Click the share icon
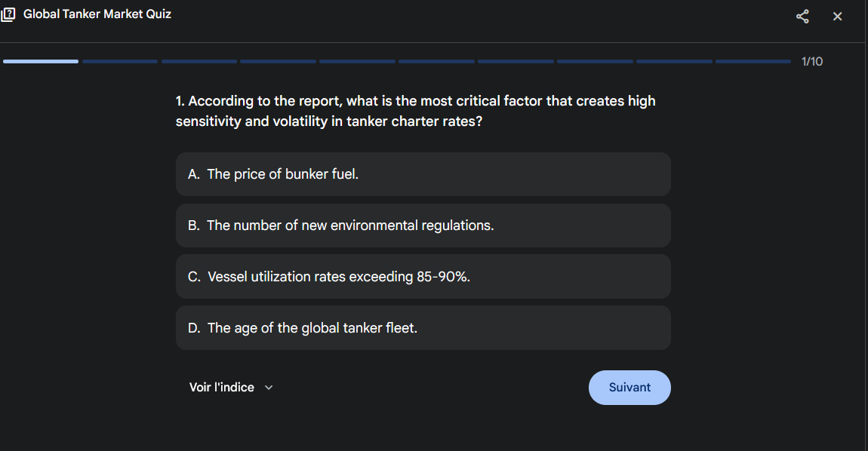Image resolution: width=868 pixels, height=451 pixels. tap(802, 17)
